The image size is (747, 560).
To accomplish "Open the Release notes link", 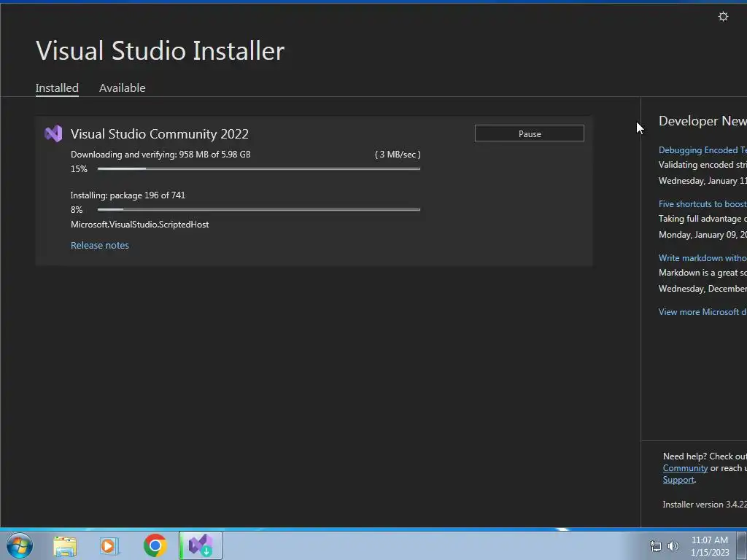I will click(x=99, y=245).
